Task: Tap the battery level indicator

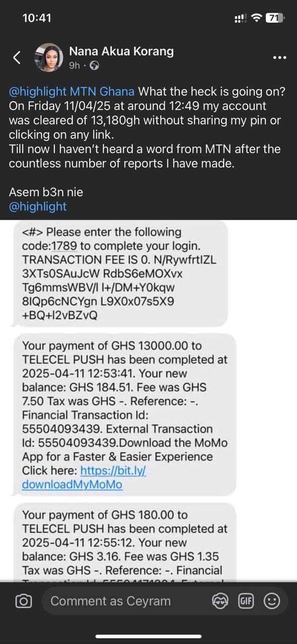Action: click(x=275, y=18)
